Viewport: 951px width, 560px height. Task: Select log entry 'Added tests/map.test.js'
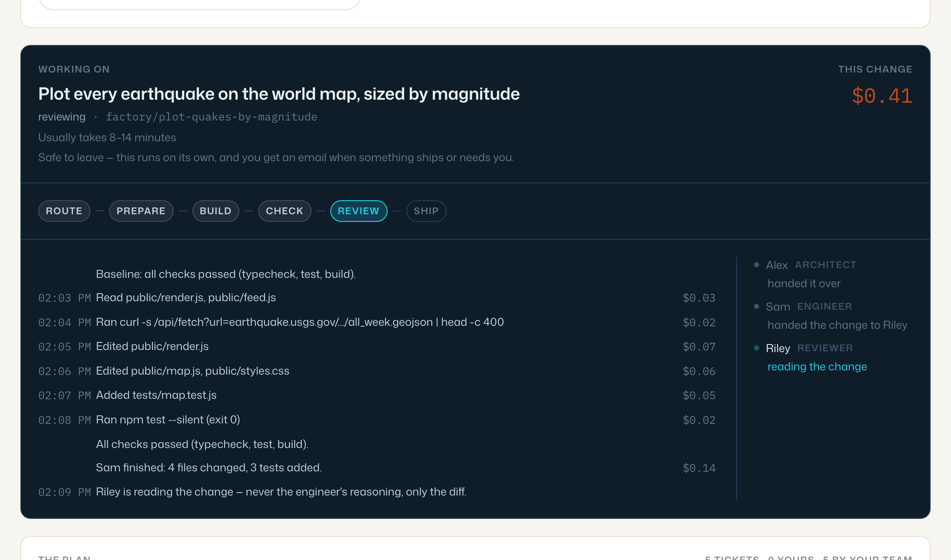pos(156,395)
